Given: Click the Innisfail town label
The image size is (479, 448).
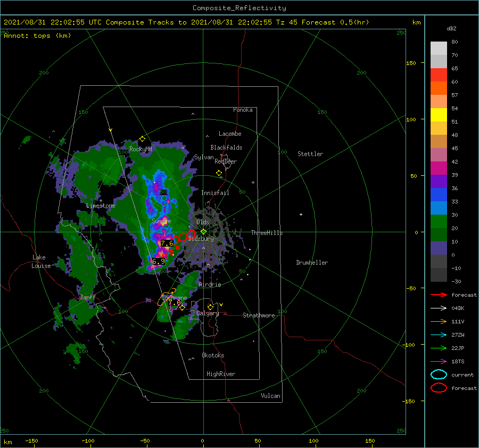Looking at the screenshot, I should (x=215, y=193).
